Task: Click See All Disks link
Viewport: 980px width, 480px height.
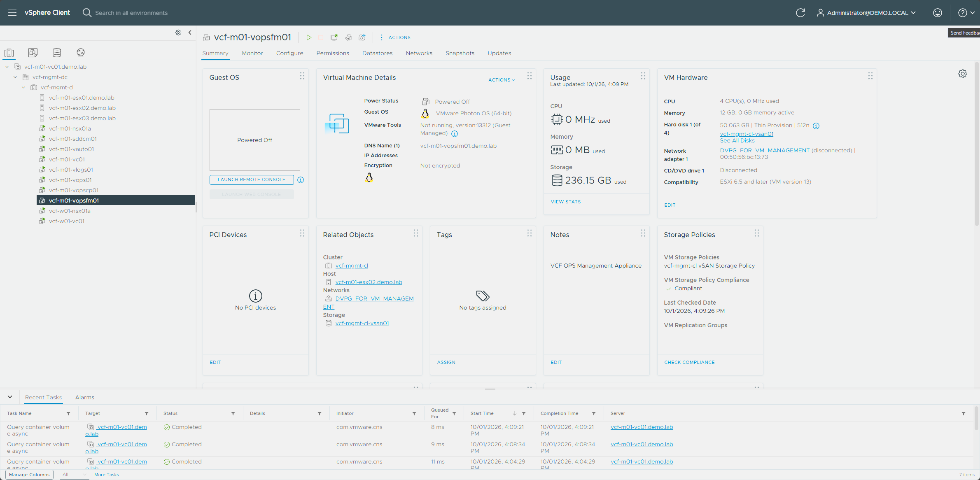Action: [737, 141]
